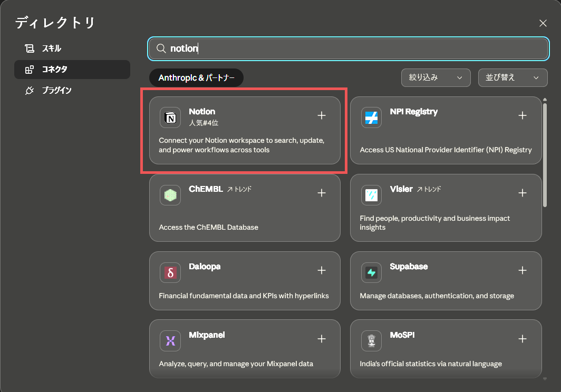Add the Daloopa connector with plus
The height and width of the screenshot is (392, 561).
pyautogui.click(x=322, y=270)
